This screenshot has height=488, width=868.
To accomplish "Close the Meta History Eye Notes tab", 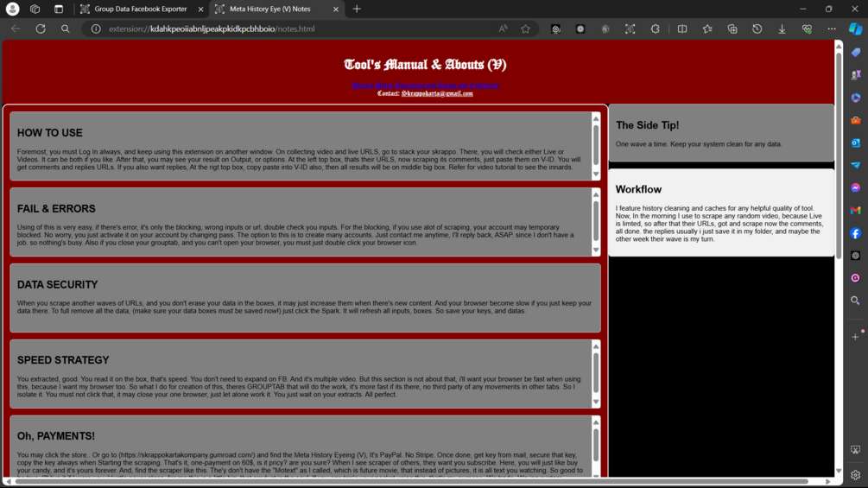I will click(x=335, y=10).
